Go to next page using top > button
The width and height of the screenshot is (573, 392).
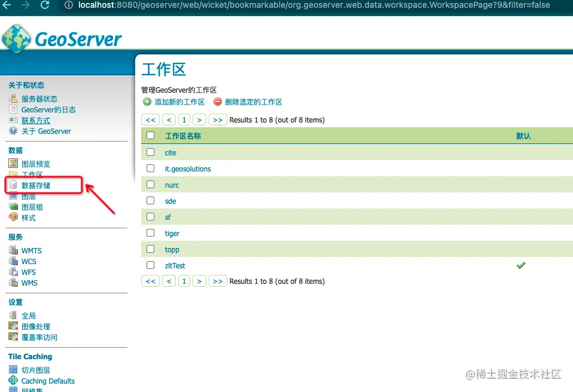point(199,120)
